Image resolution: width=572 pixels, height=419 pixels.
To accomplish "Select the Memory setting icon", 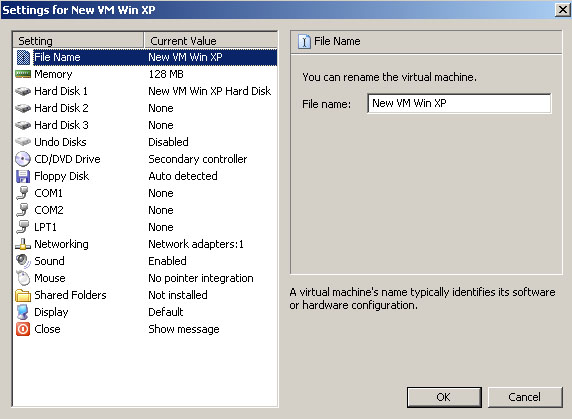I will pyautogui.click(x=23, y=74).
